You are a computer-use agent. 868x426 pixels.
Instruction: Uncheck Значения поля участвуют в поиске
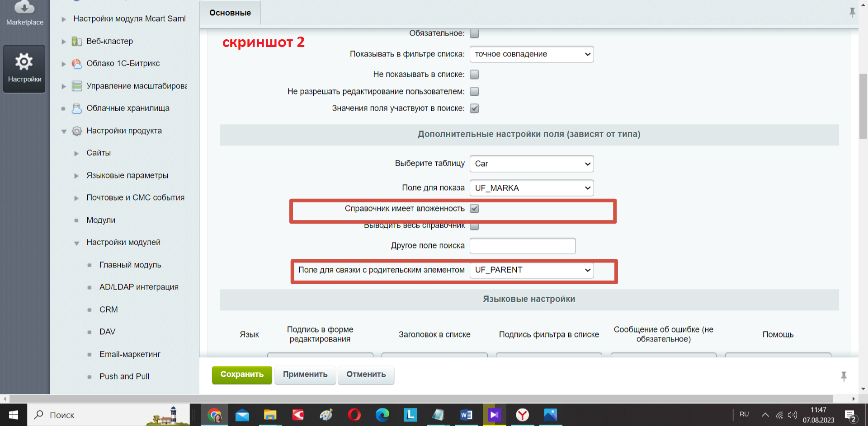click(474, 108)
